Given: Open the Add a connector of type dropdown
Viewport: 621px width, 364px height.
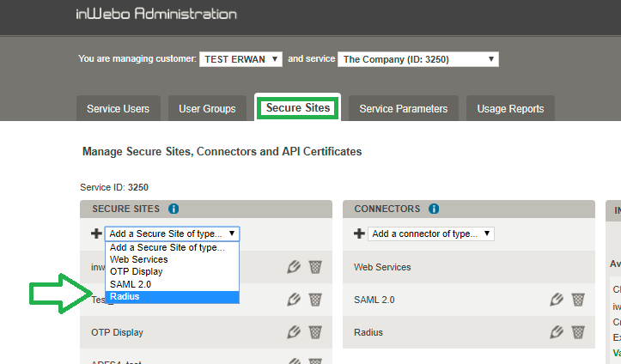Looking at the screenshot, I should coord(431,234).
